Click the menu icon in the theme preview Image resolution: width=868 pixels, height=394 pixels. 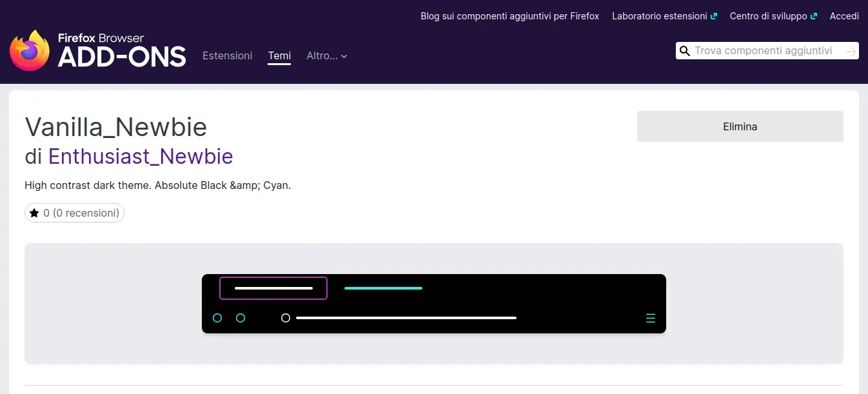coord(650,317)
